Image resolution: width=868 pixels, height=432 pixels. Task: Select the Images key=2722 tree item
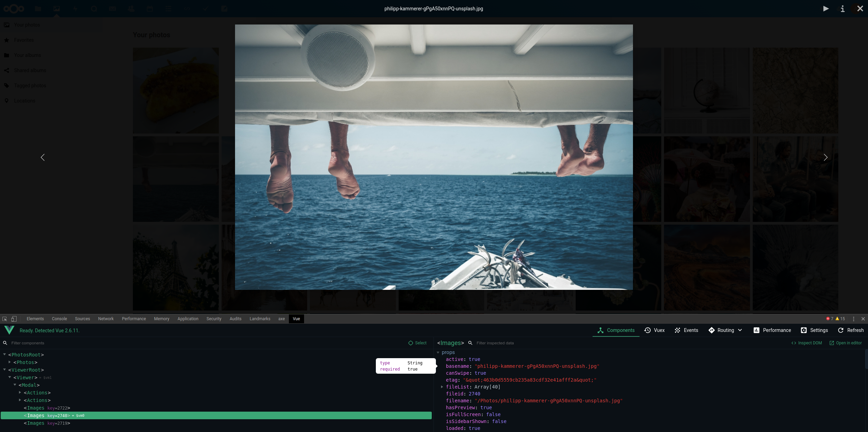point(47,408)
